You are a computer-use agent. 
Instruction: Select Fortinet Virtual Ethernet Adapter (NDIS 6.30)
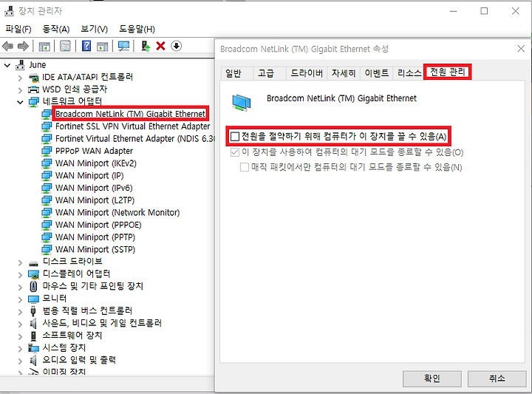coord(134,139)
